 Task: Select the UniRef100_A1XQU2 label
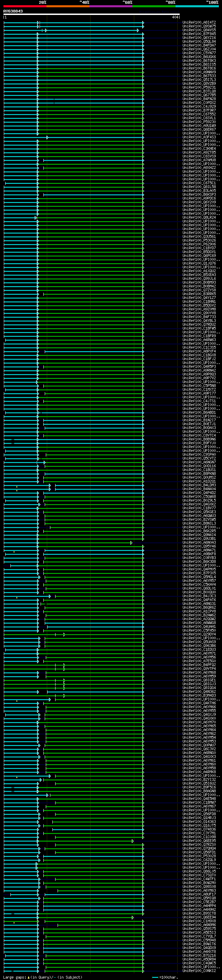[199, 271]
